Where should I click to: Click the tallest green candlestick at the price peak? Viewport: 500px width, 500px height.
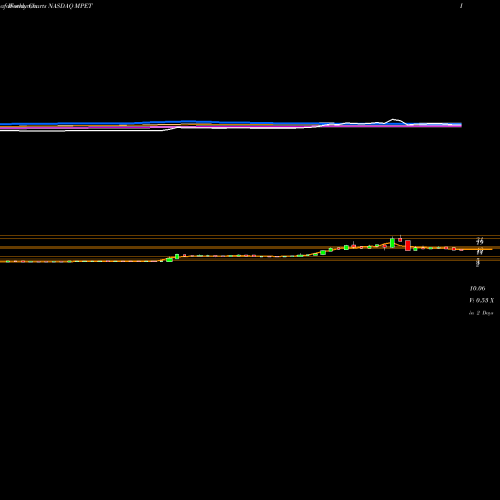[x=392, y=242]
